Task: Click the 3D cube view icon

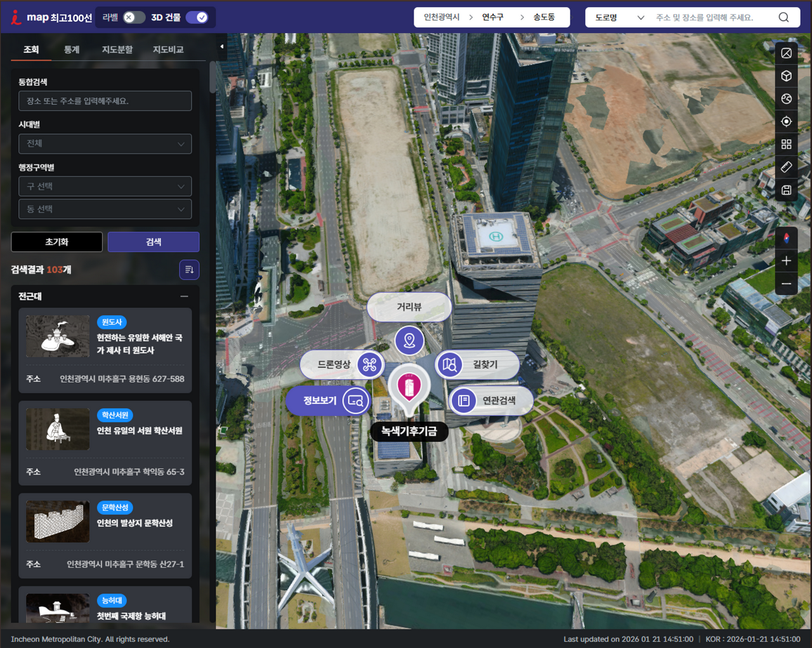Action: 786,76
